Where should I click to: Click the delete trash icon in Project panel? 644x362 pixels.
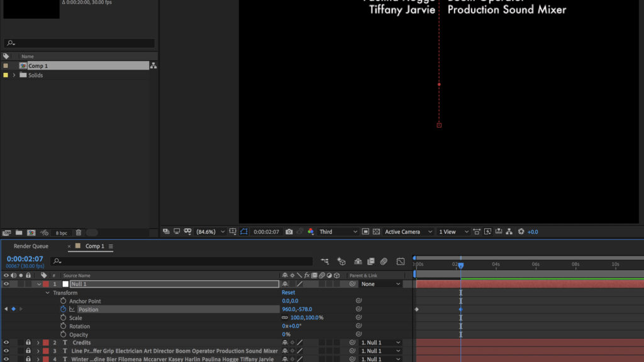tap(79, 233)
